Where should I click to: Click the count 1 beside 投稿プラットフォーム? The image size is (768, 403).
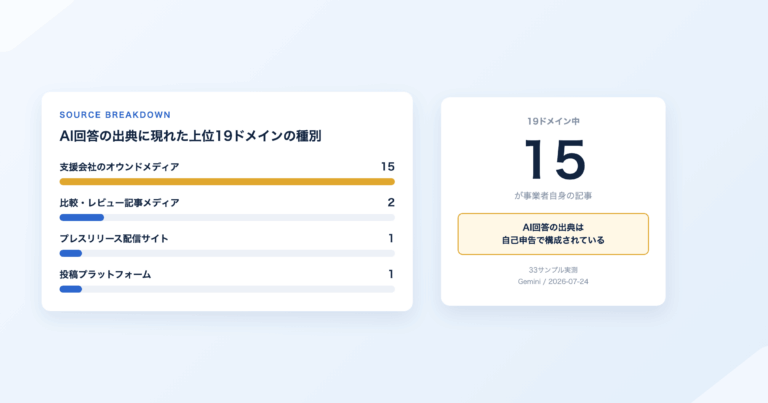coord(391,274)
